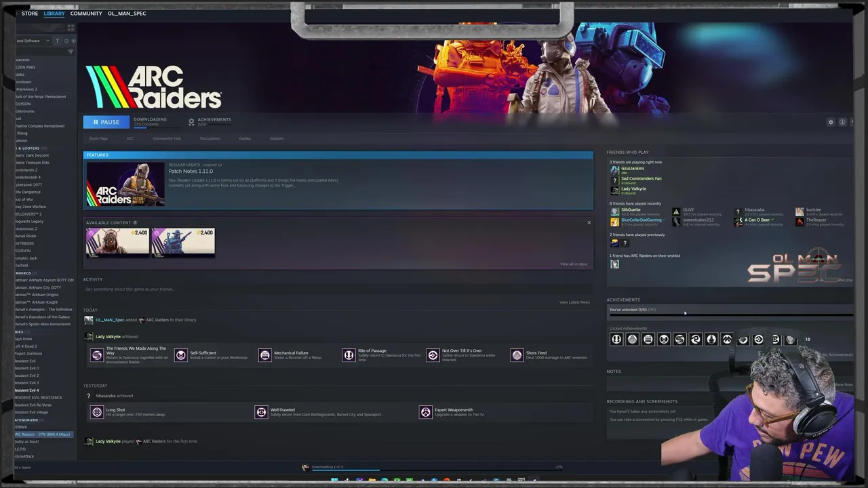Screen dimensions: 868x488
Task: Click the achievements trophy icon near PAUSE
Action: [191, 122]
